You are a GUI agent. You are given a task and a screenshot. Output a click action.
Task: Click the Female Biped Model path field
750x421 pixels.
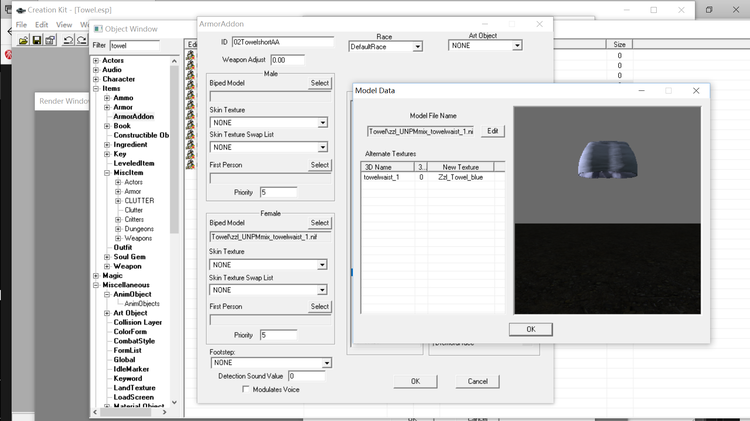point(270,237)
